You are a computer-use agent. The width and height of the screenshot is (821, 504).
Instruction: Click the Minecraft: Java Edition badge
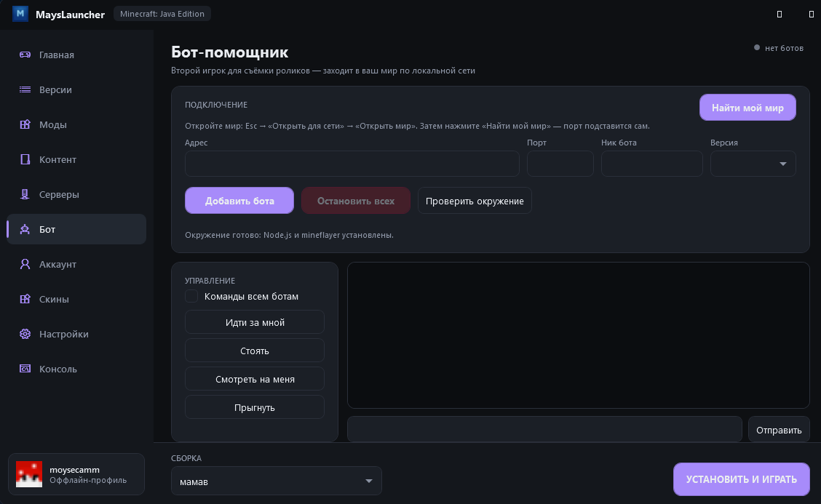pyautogui.click(x=162, y=14)
